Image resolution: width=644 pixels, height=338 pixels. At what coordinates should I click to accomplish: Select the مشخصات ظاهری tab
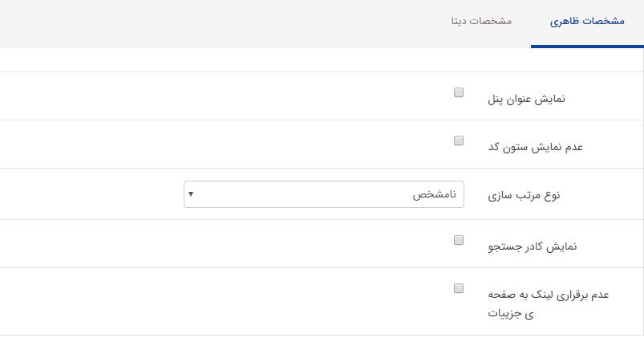[x=587, y=22]
